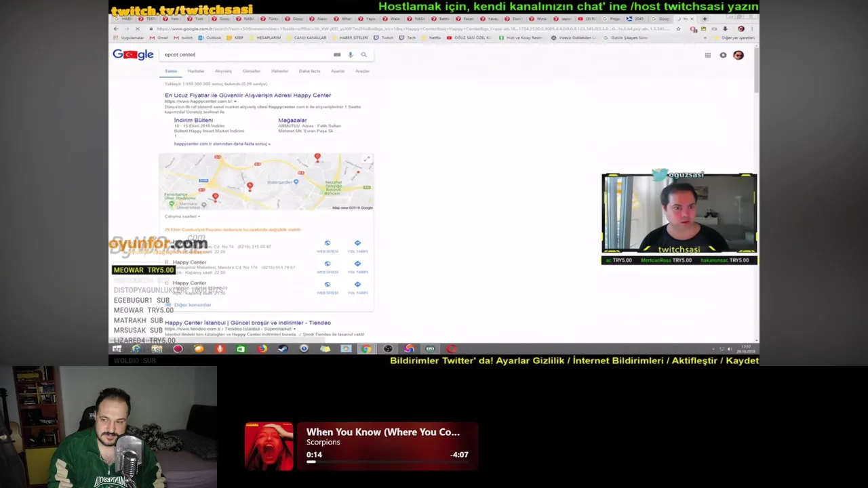
Task: Click the Watergarden marker on the map
Action: click(x=296, y=182)
